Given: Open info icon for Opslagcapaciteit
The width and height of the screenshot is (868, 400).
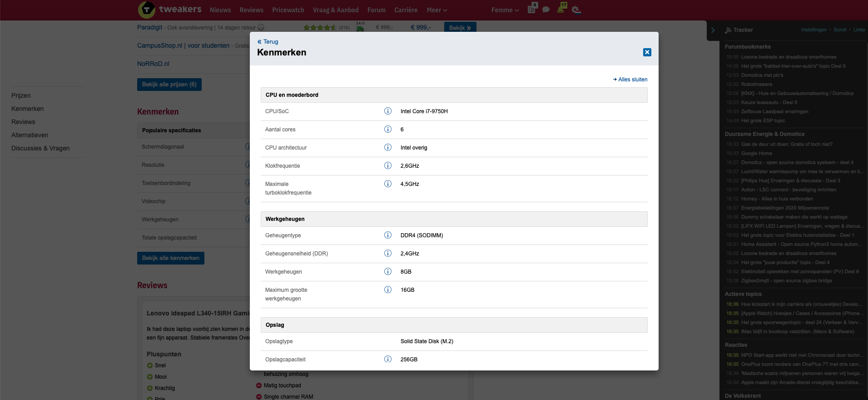Looking at the screenshot, I should [388, 359].
